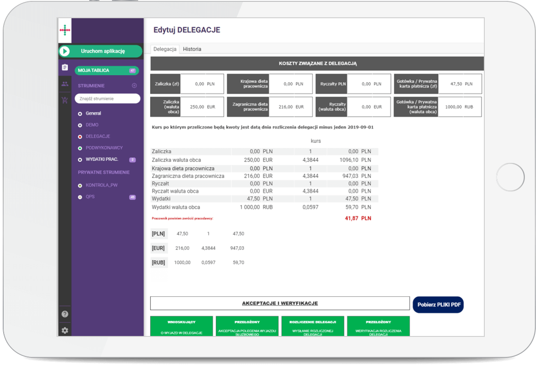Image resolution: width=539 pixels, height=392 pixels.
Task: Open the add-to-cart sidebar icon
Action: [65, 101]
